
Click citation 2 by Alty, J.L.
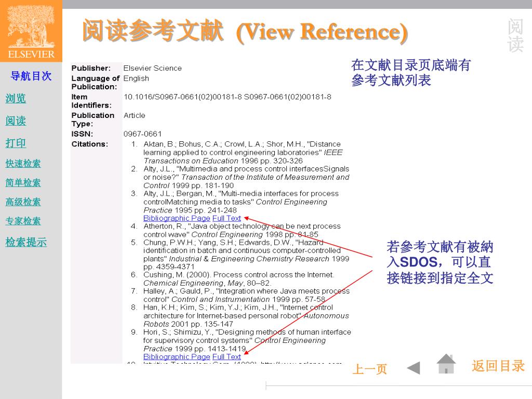coord(240,177)
